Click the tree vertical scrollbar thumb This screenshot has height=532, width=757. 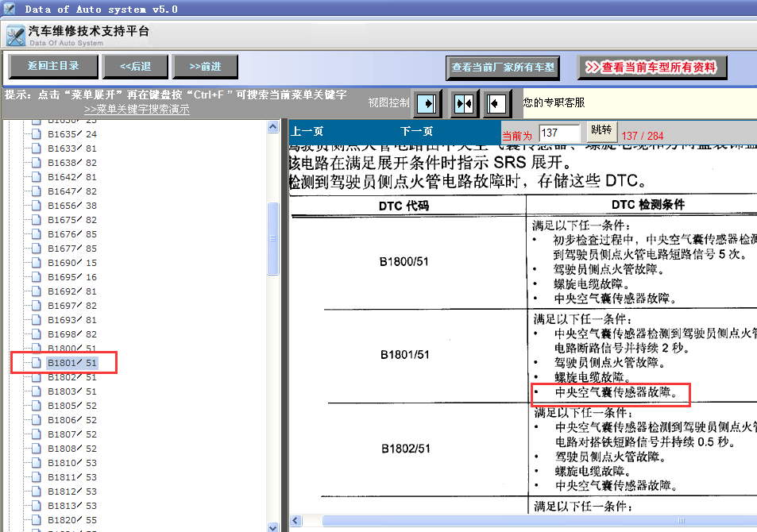point(272,238)
